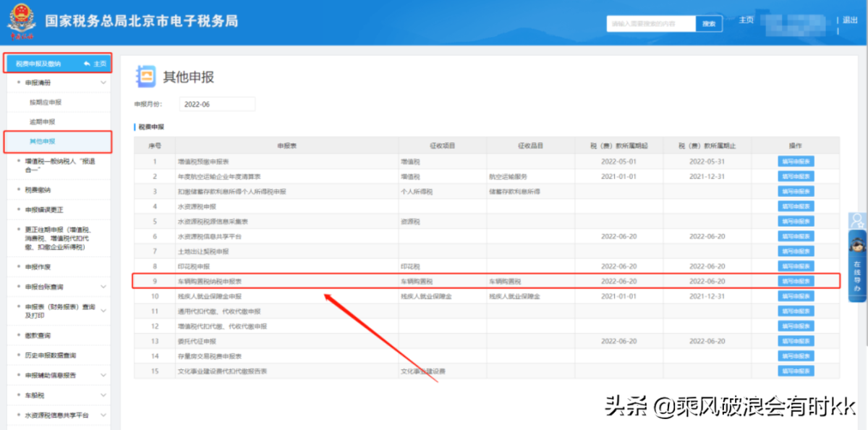This screenshot has height=430, width=868.
Task: Click the top search input field
Action: tap(651, 24)
